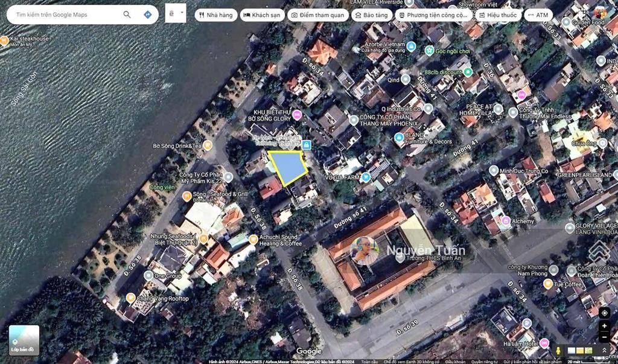Pick the first white imagery thumbnail

pyautogui.click(x=572, y=350)
